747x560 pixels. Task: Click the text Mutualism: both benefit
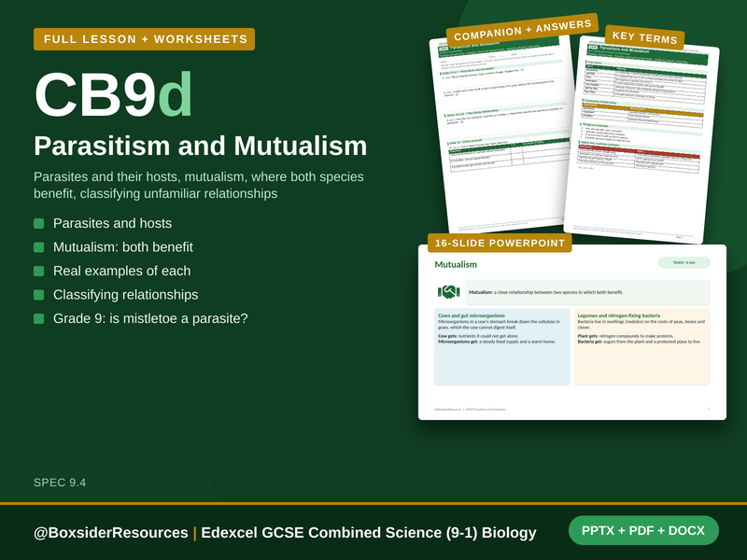pyautogui.click(x=123, y=247)
